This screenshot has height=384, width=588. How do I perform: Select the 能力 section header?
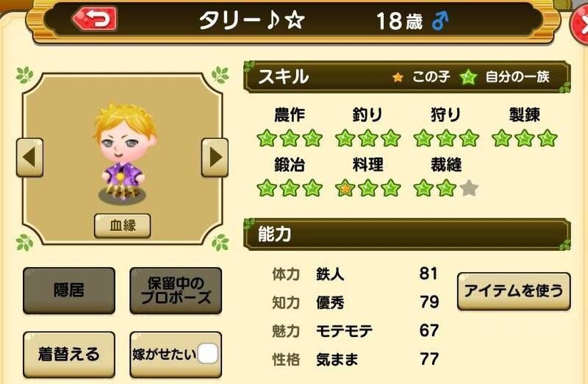[x=407, y=234]
